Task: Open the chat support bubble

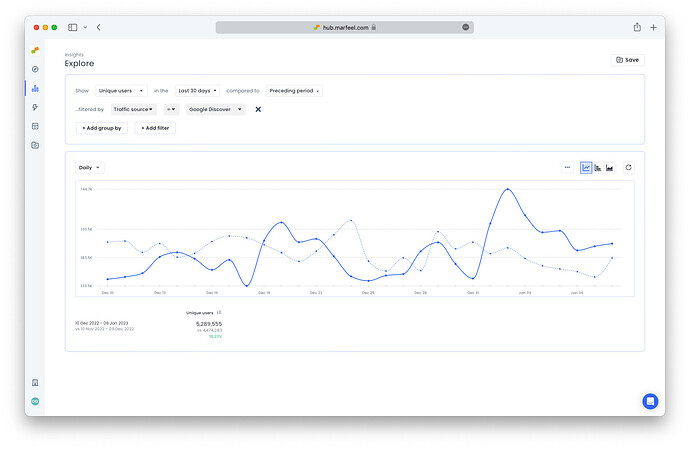Action: coord(650,401)
